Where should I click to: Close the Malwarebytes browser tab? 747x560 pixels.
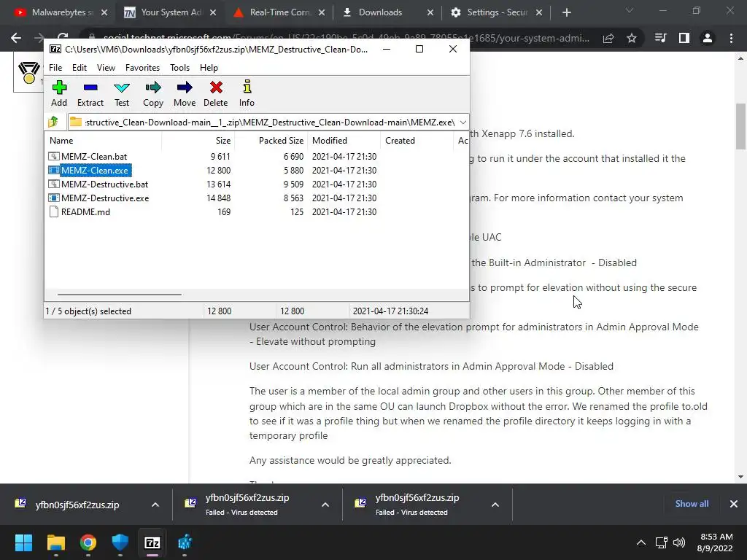coord(104,13)
